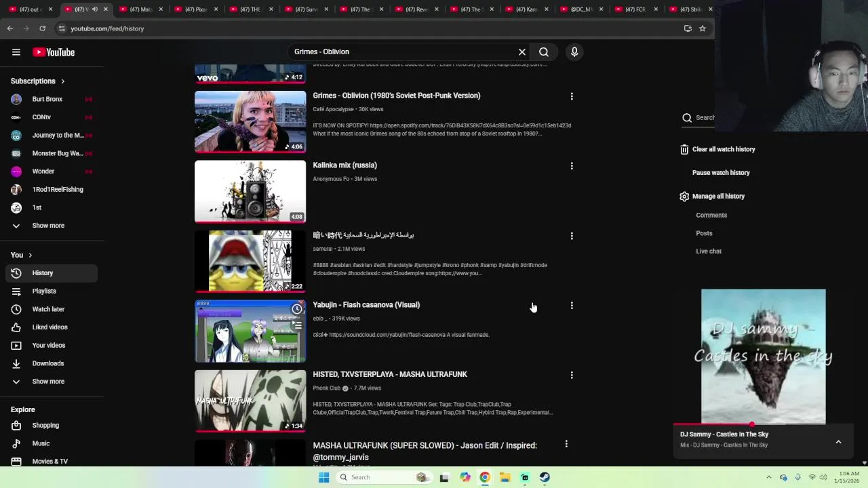Open options for Grimes - Oblivion Soviet Post-Punk video
The image size is (868, 488).
[x=572, y=96]
